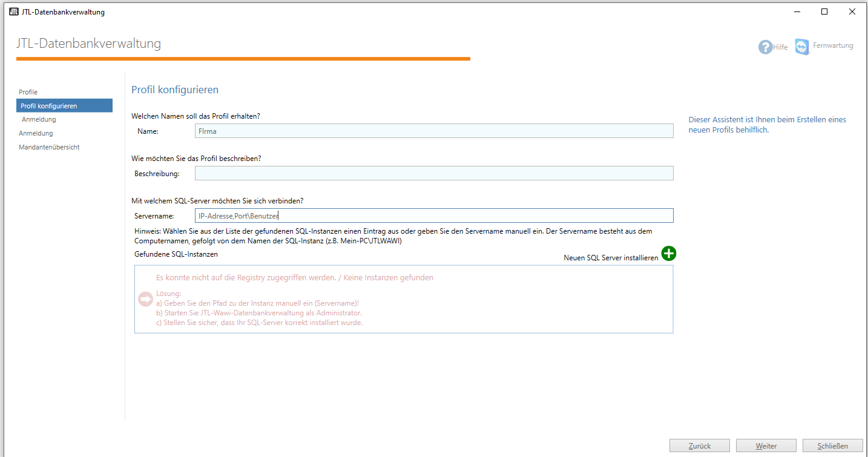Screen dimensions: 868x457
Task: Click the Hilfe link text
Action: [x=780, y=47]
